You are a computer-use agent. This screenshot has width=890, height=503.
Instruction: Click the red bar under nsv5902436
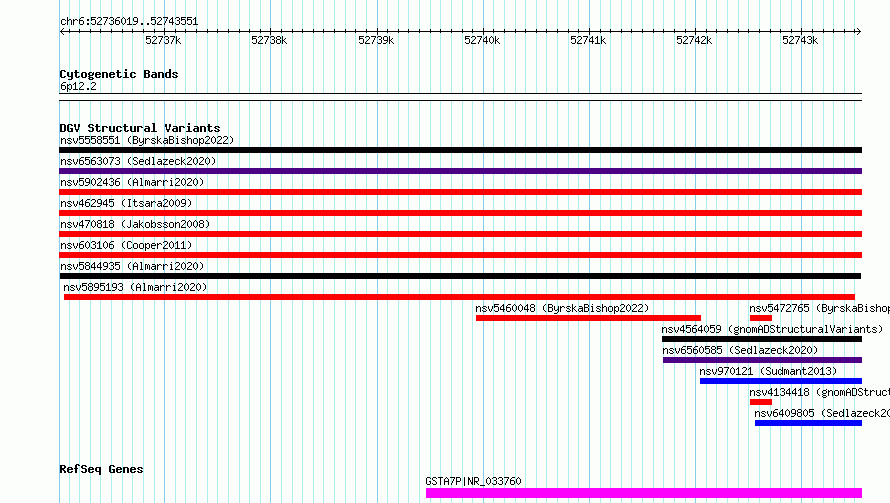pyautogui.click(x=460, y=192)
